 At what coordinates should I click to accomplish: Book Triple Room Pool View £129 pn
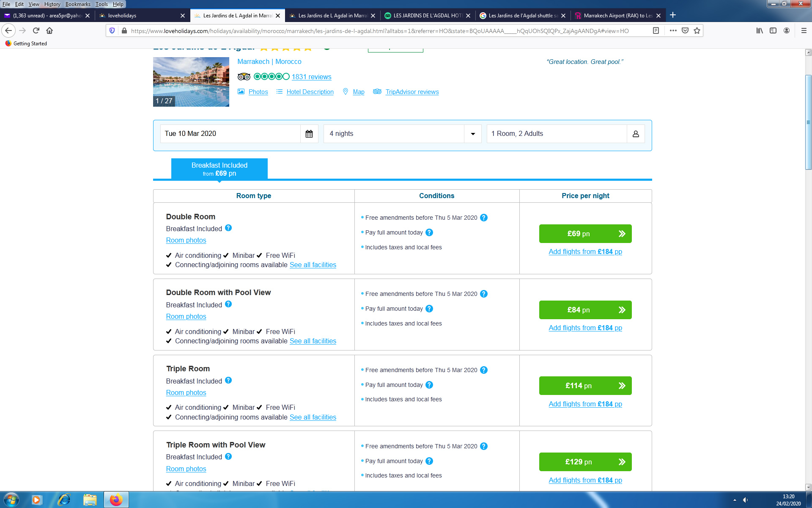(585, 462)
